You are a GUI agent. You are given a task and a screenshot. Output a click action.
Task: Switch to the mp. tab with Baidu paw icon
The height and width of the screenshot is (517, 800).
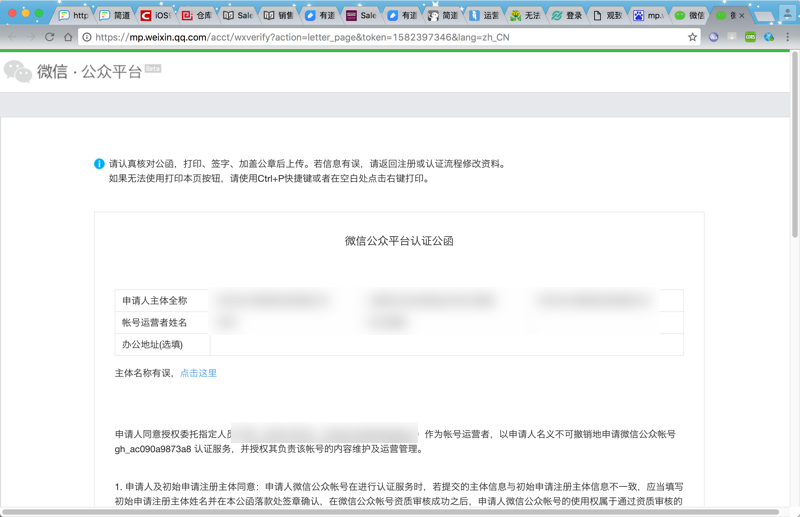(x=648, y=16)
